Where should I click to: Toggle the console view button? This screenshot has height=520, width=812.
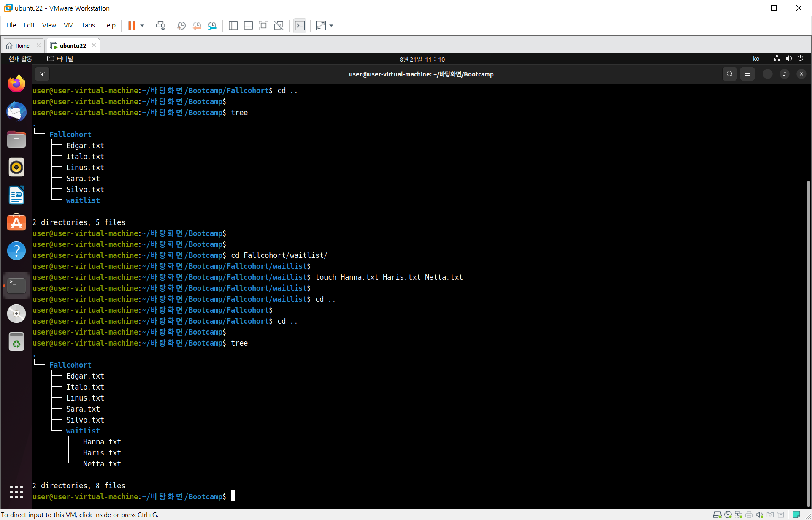[300, 26]
